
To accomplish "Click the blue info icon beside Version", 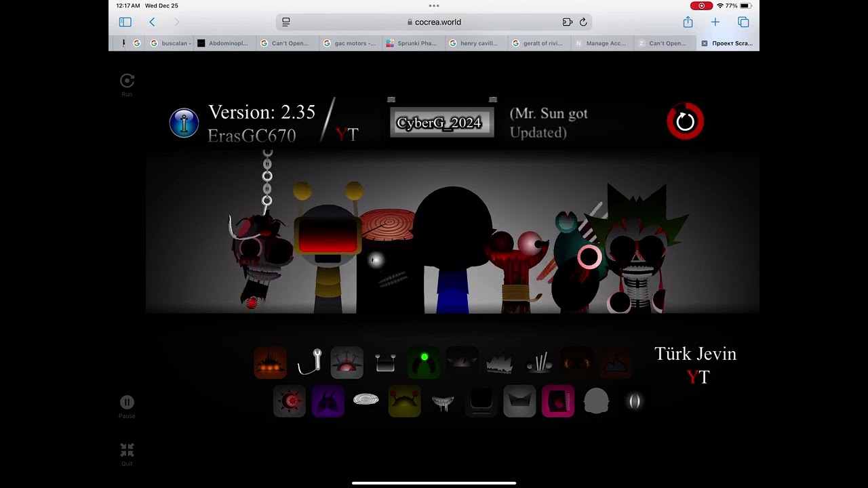I will click(x=184, y=123).
